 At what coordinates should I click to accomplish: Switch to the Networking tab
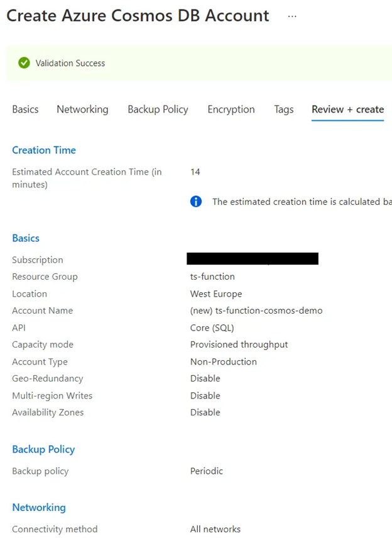pos(82,109)
